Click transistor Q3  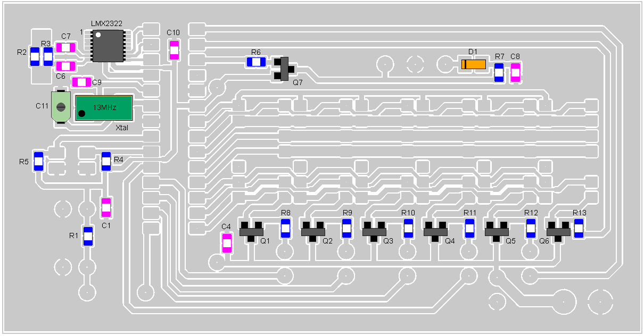click(374, 232)
